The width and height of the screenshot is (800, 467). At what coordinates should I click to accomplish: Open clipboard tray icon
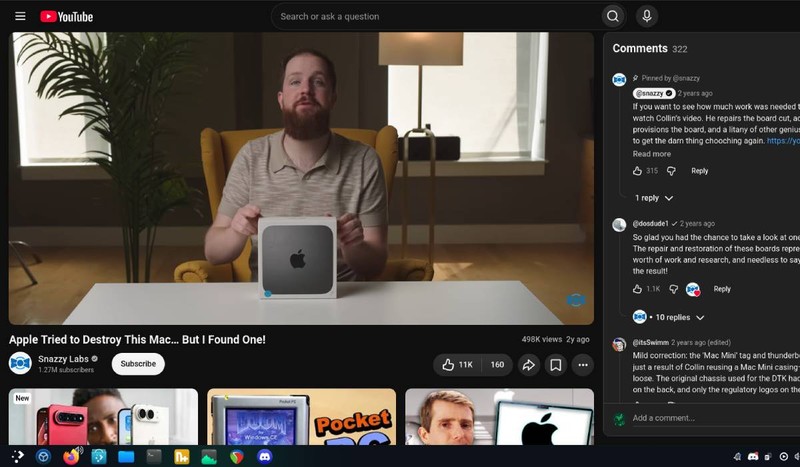[x=768, y=457]
